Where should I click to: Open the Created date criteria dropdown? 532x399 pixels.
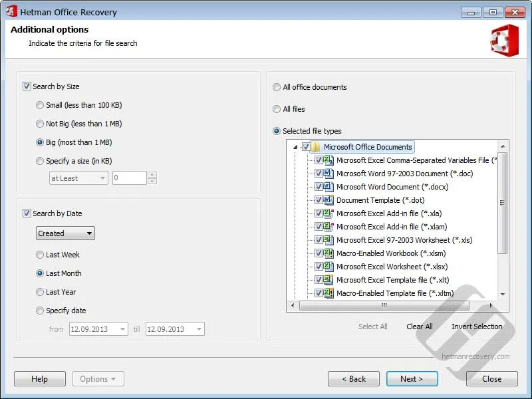[x=88, y=233]
